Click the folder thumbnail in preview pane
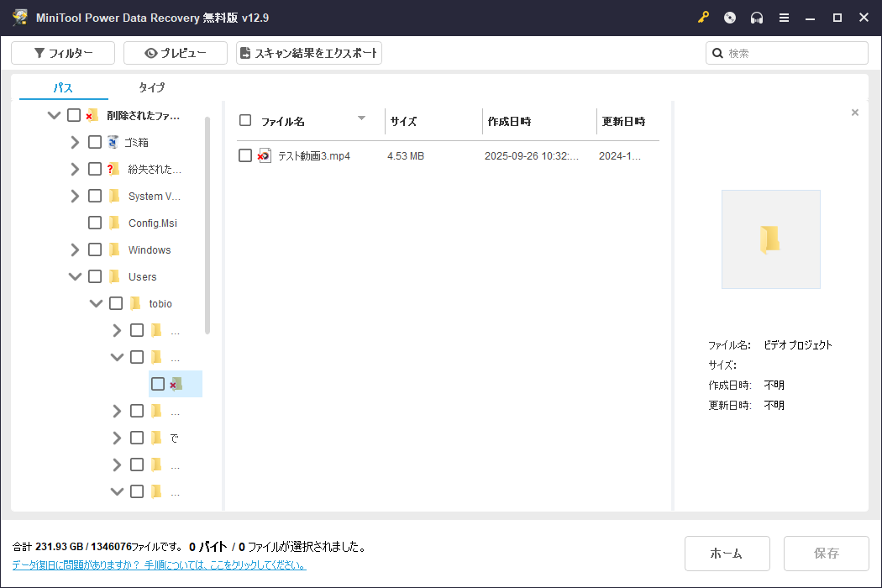The height and width of the screenshot is (588, 882). click(770, 239)
